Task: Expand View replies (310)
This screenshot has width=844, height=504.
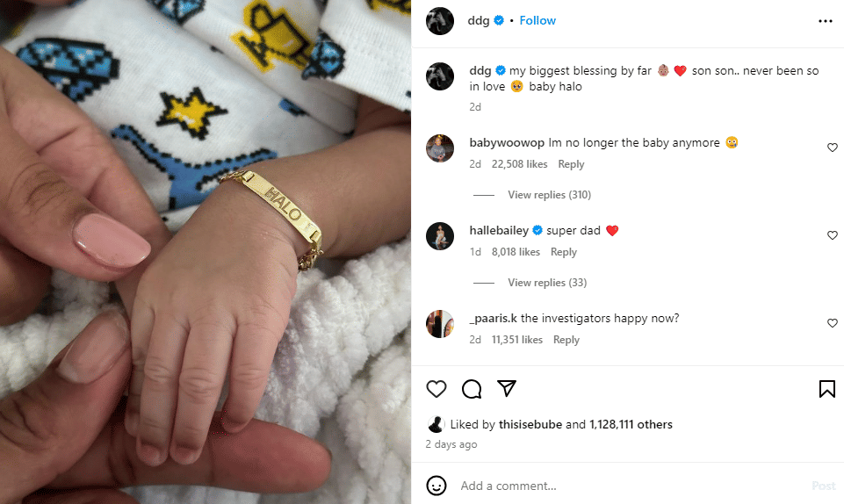Action: [549, 195]
